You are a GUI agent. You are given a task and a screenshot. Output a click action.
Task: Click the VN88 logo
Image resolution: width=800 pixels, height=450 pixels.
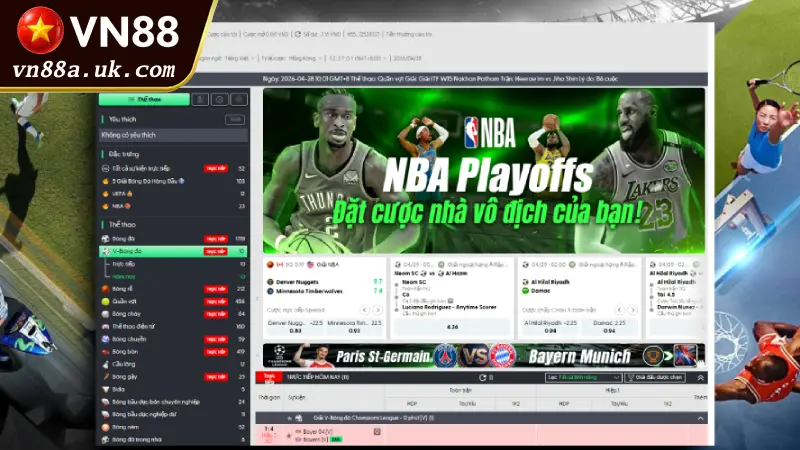click(98, 31)
